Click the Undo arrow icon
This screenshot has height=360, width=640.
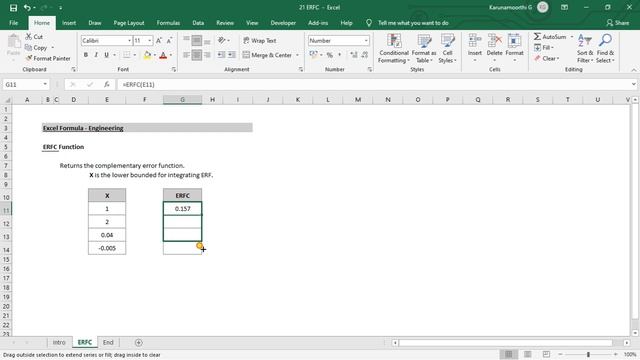[27, 8]
